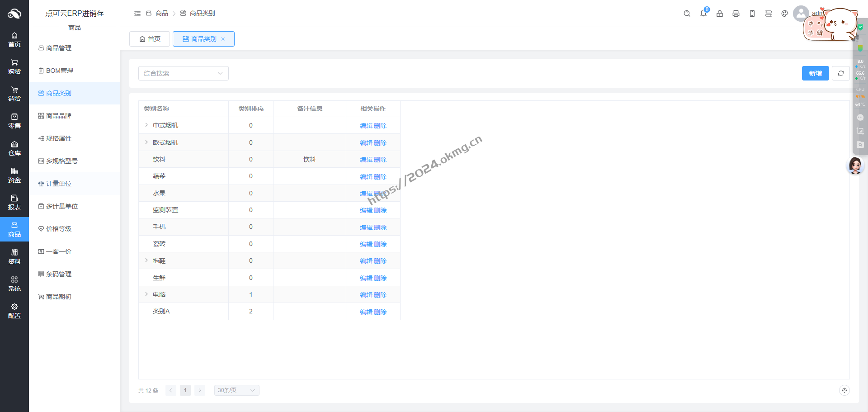The height and width of the screenshot is (412, 868).
Task: Click the 新增 button
Action: pyautogui.click(x=815, y=73)
